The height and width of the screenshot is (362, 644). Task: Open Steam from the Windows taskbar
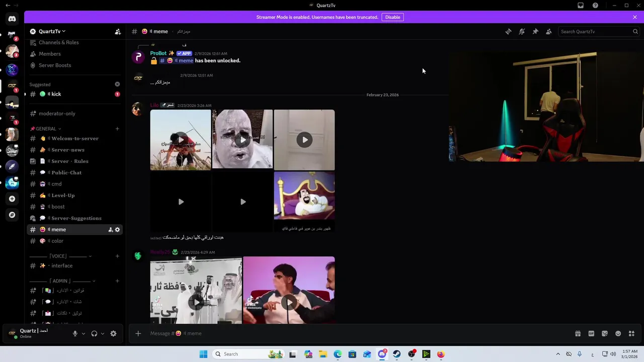click(397, 354)
